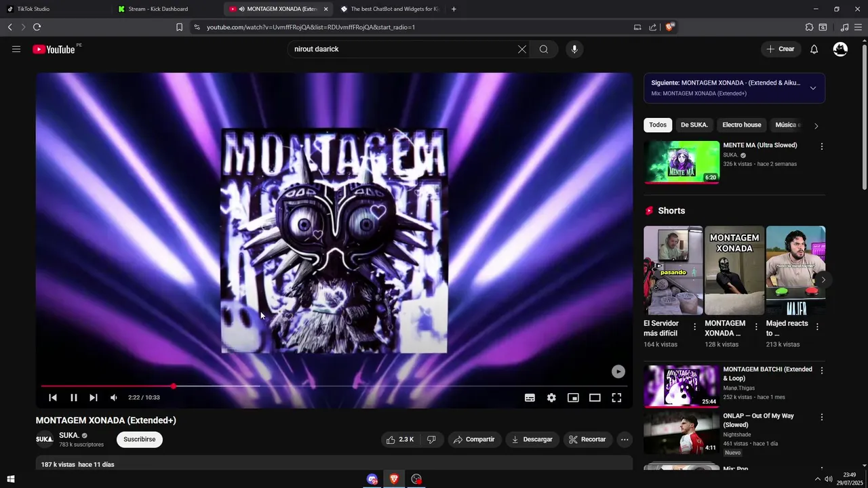Reload the page
868x488 pixels.
tap(37, 27)
